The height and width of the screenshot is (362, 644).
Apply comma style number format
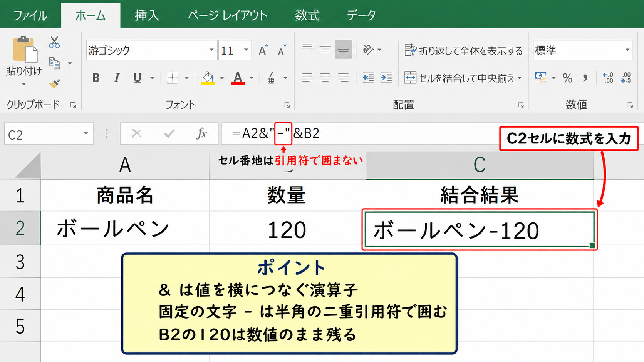[585, 78]
